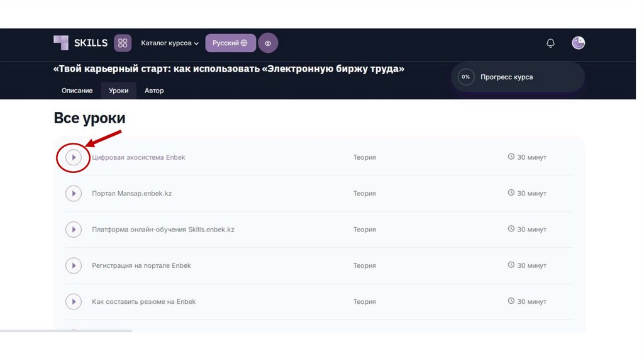644x361 pixels.
Task: Click clock icon in Как составить резюме row
Action: (511, 301)
